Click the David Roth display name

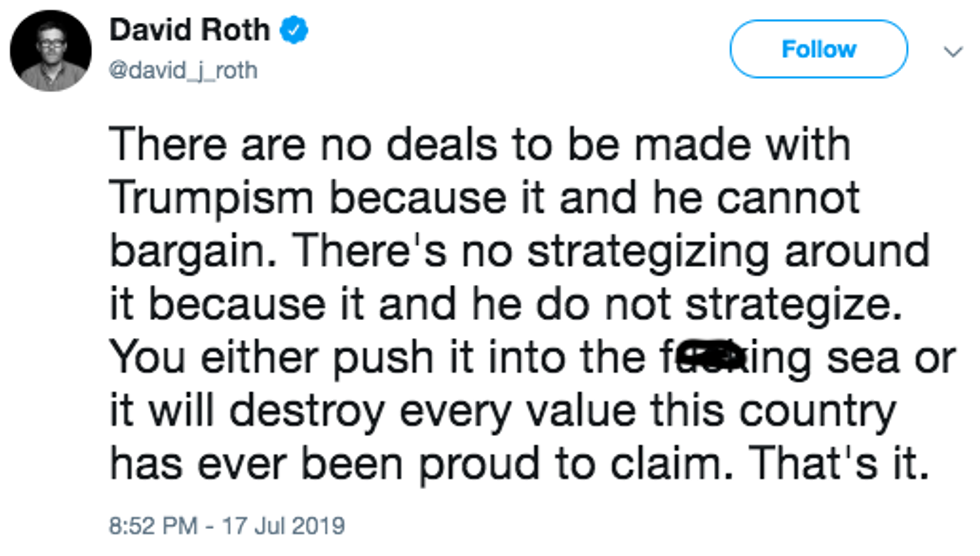click(189, 31)
